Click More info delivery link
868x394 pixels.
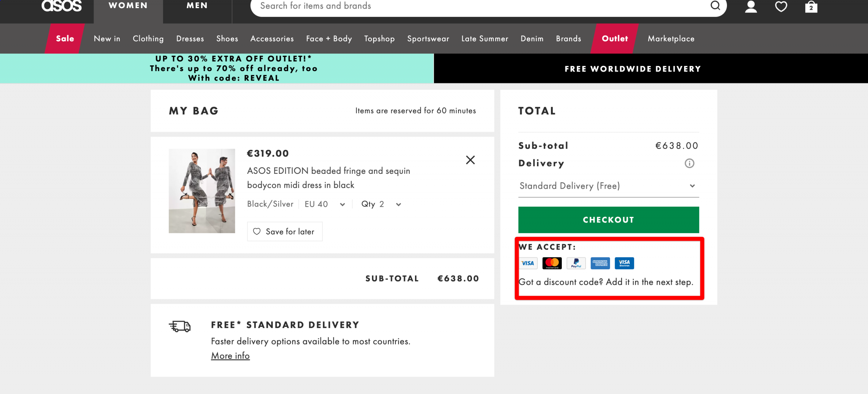pos(230,355)
